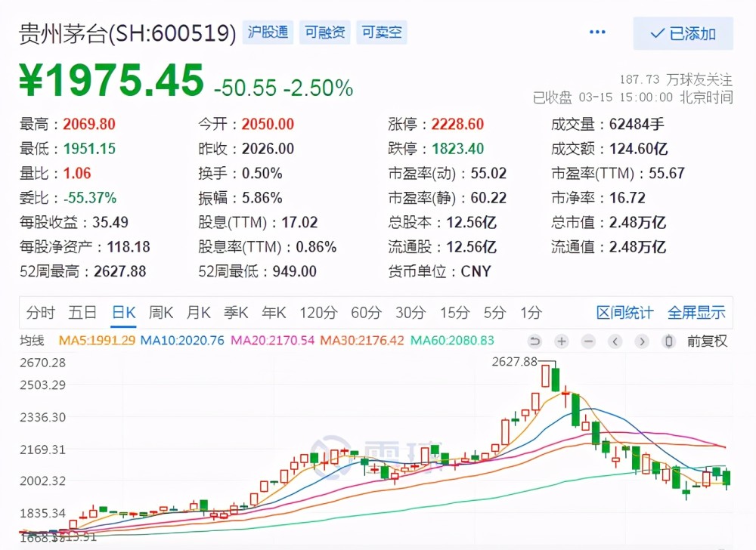Click the 可卖空 tag

tap(382, 32)
